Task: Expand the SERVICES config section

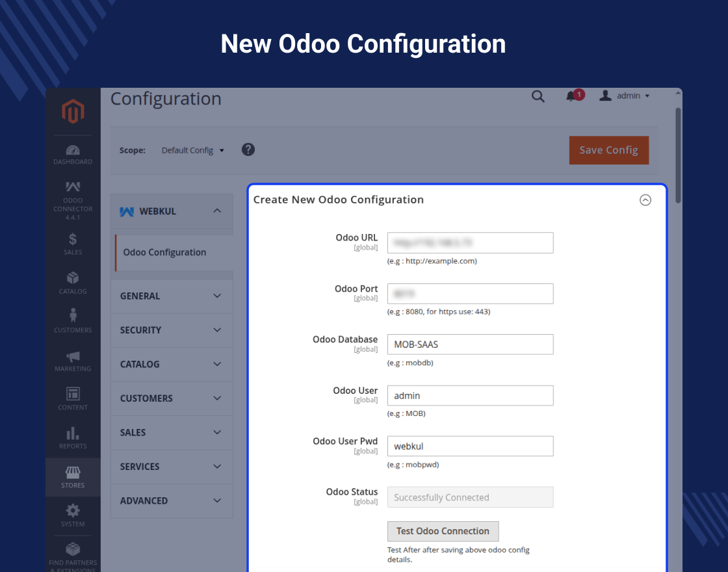Action: 172,467
